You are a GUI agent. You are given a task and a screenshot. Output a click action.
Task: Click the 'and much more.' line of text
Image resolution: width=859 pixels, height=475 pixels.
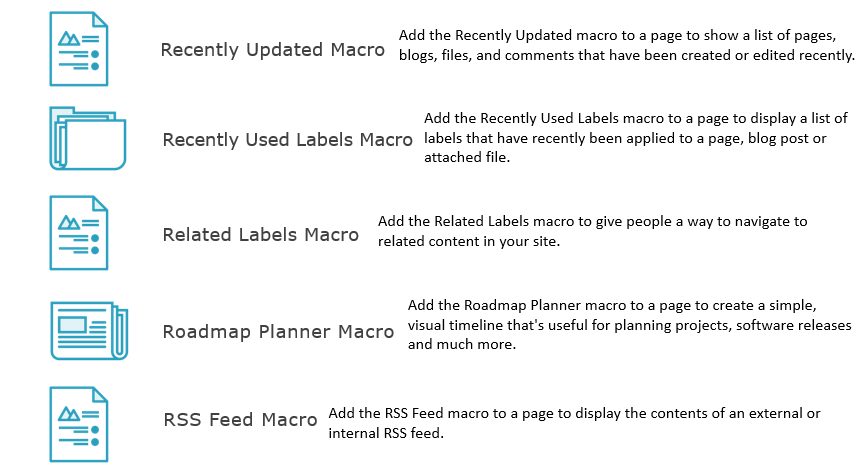click(x=462, y=345)
